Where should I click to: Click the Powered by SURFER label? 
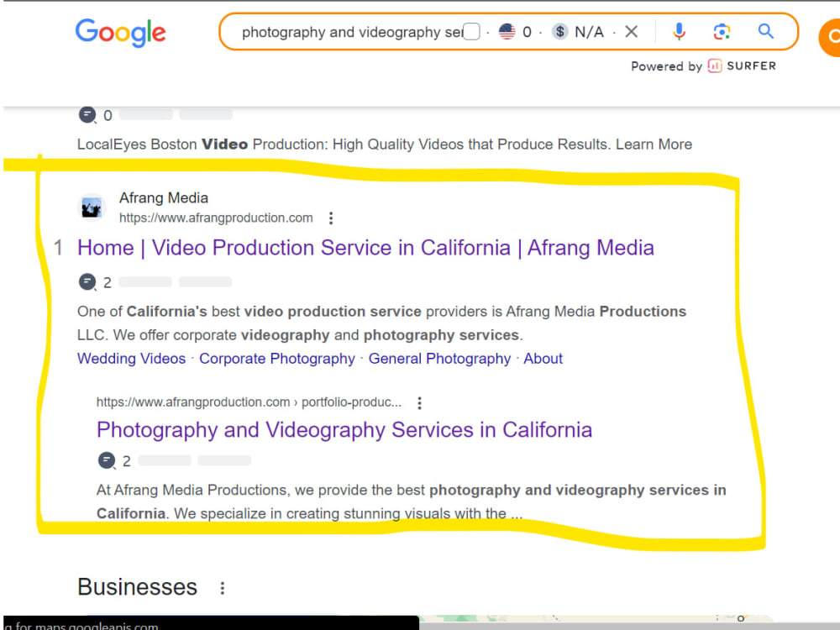(703, 66)
